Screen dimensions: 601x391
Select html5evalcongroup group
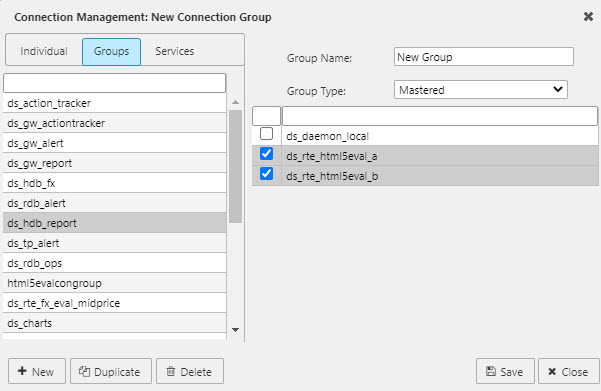click(x=115, y=283)
